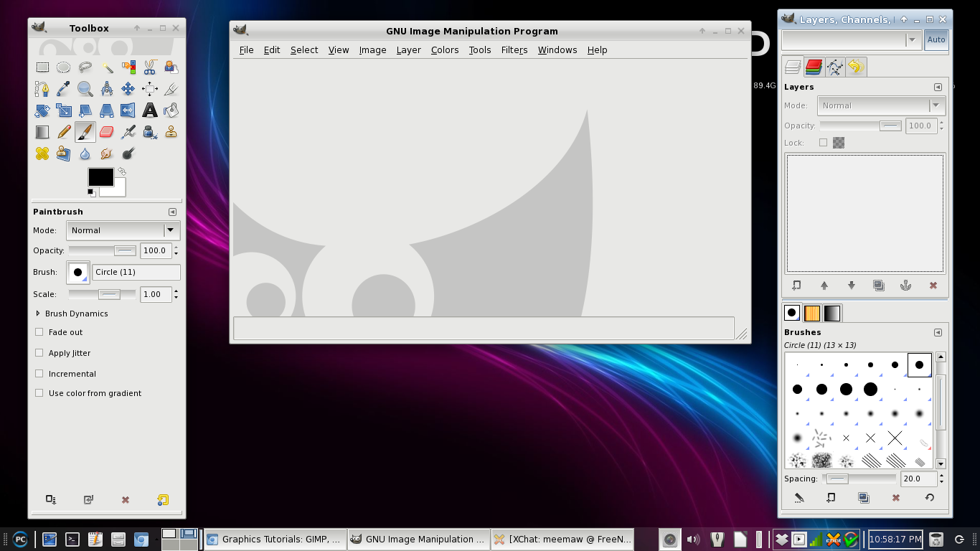This screenshot has height=551, width=980.
Task: Adjust the Paintbrush Scale slider
Action: (x=102, y=294)
